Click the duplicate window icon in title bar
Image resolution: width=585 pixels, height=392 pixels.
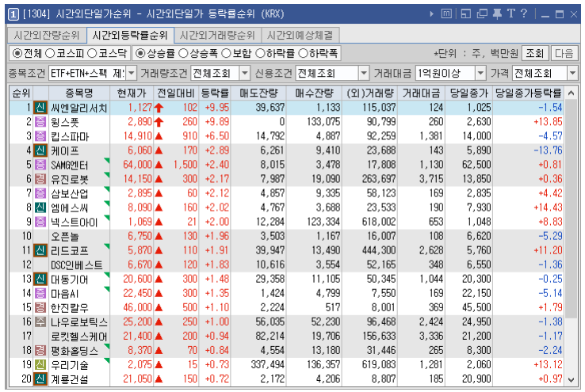click(482, 13)
